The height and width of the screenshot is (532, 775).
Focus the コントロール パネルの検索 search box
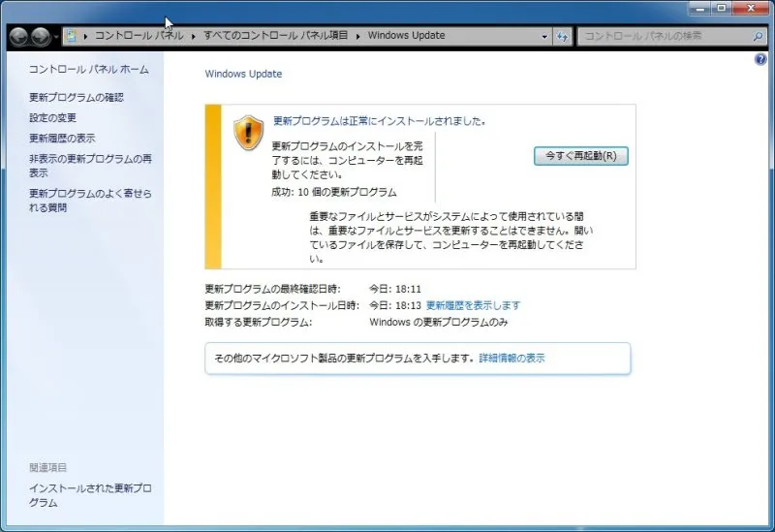click(666, 36)
